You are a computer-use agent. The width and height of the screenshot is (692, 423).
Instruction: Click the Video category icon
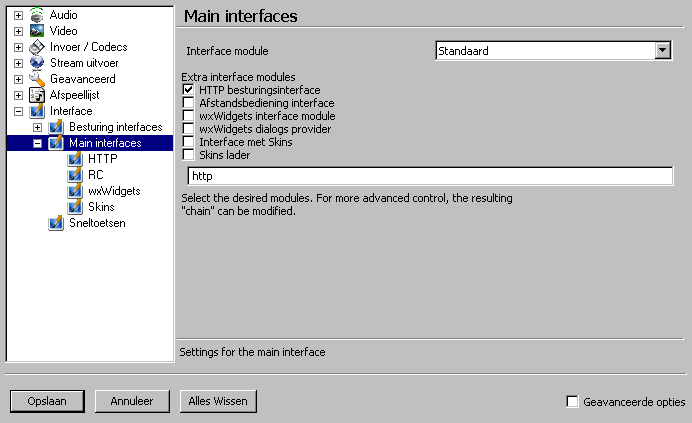click(x=37, y=31)
